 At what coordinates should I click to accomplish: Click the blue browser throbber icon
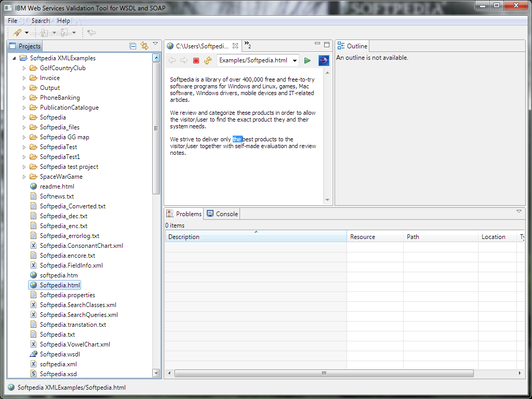324,60
